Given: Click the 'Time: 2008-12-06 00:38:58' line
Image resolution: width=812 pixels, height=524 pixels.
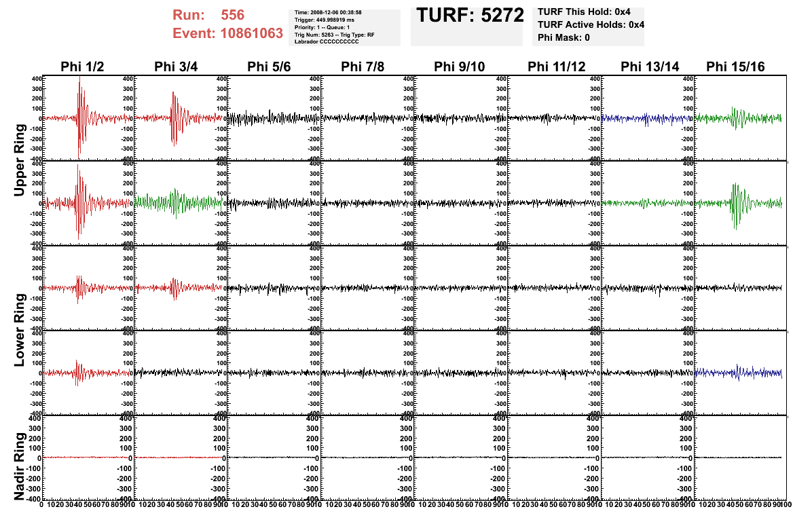Looking at the screenshot, I should [328, 12].
